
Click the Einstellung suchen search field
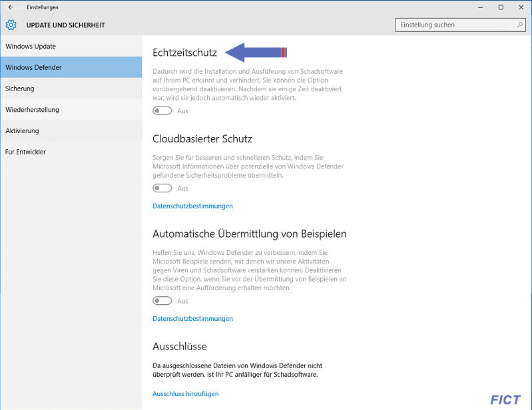point(460,25)
